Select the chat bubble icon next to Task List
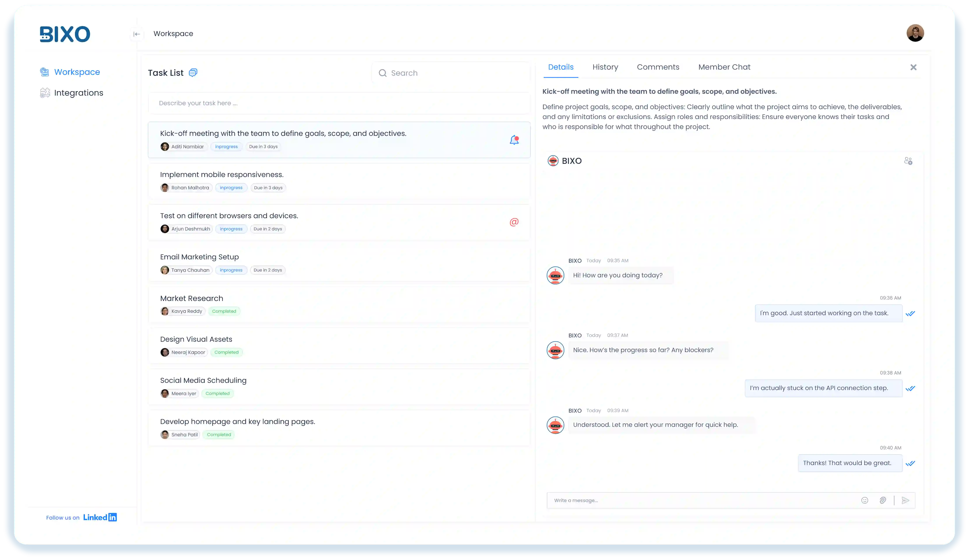 [x=193, y=72]
